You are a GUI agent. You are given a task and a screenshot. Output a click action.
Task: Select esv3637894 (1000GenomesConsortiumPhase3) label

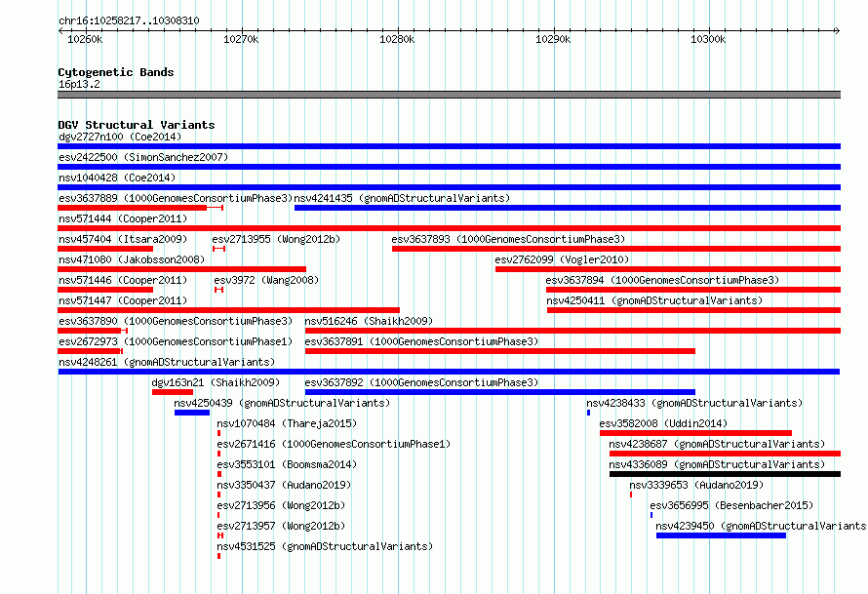coord(662,280)
